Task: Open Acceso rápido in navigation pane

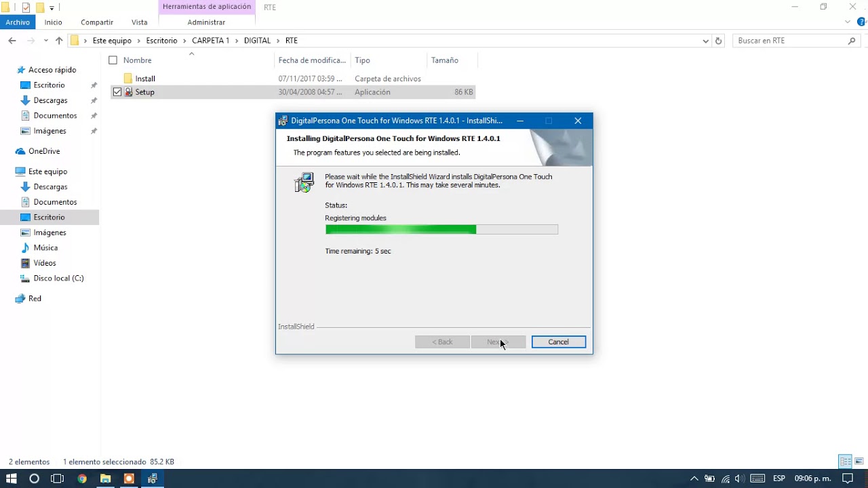Action: tap(52, 70)
